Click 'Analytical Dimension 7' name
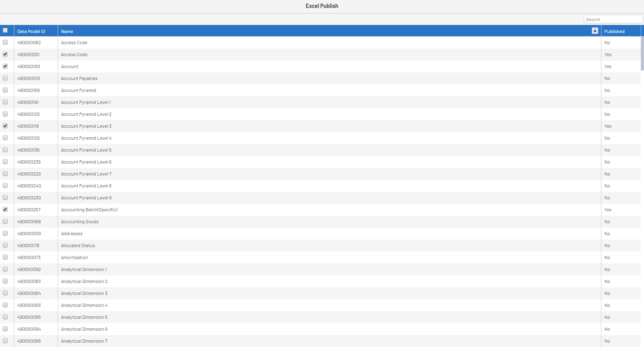 (84, 341)
